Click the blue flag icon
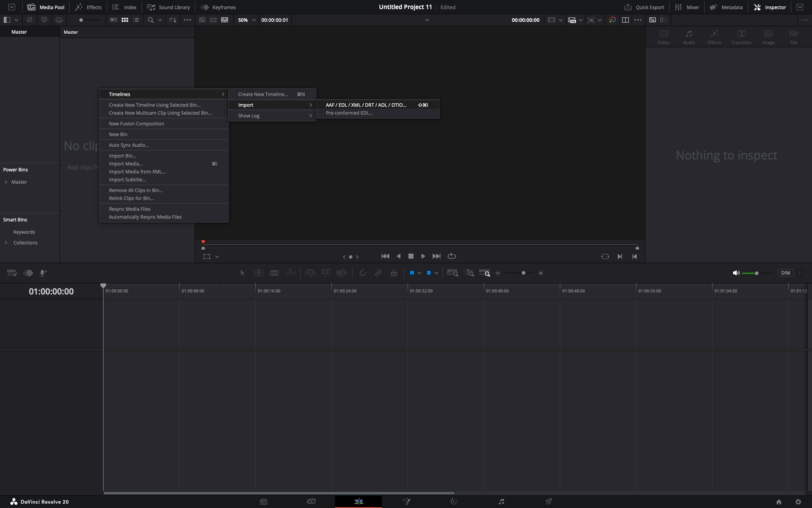The width and height of the screenshot is (812, 508). [x=412, y=273]
